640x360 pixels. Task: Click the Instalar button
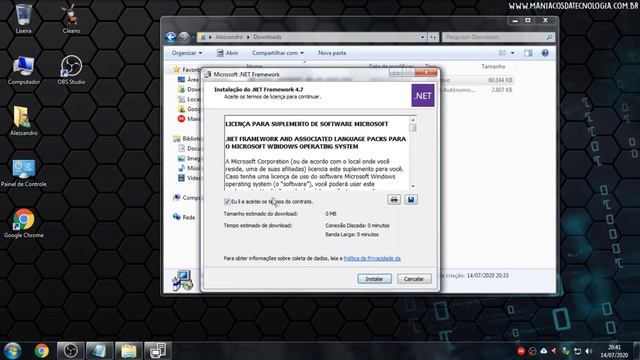coord(374,279)
